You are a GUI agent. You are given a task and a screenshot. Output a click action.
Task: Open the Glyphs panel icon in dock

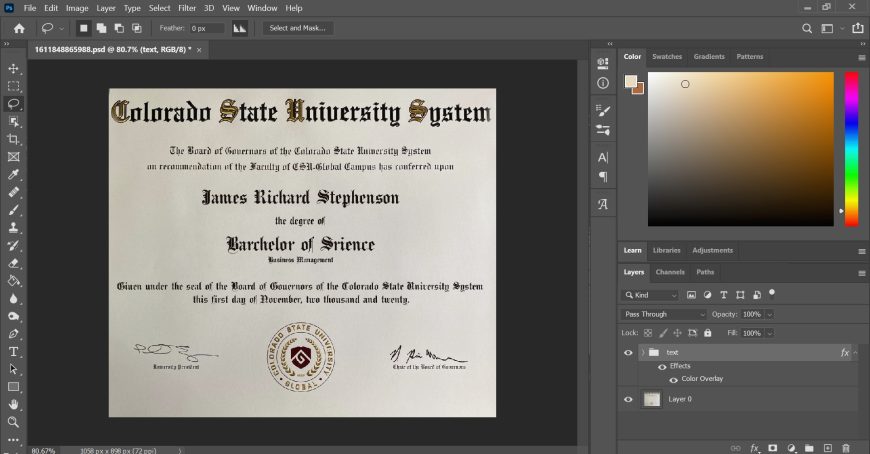[603, 204]
